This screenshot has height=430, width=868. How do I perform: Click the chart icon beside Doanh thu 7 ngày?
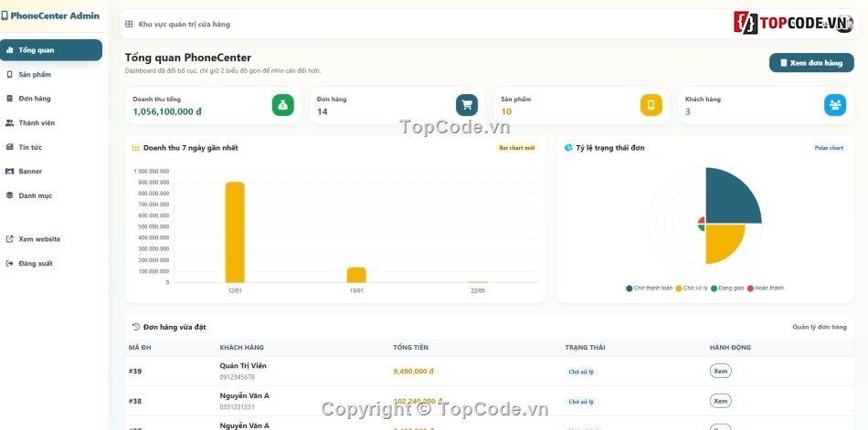pos(135,148)
